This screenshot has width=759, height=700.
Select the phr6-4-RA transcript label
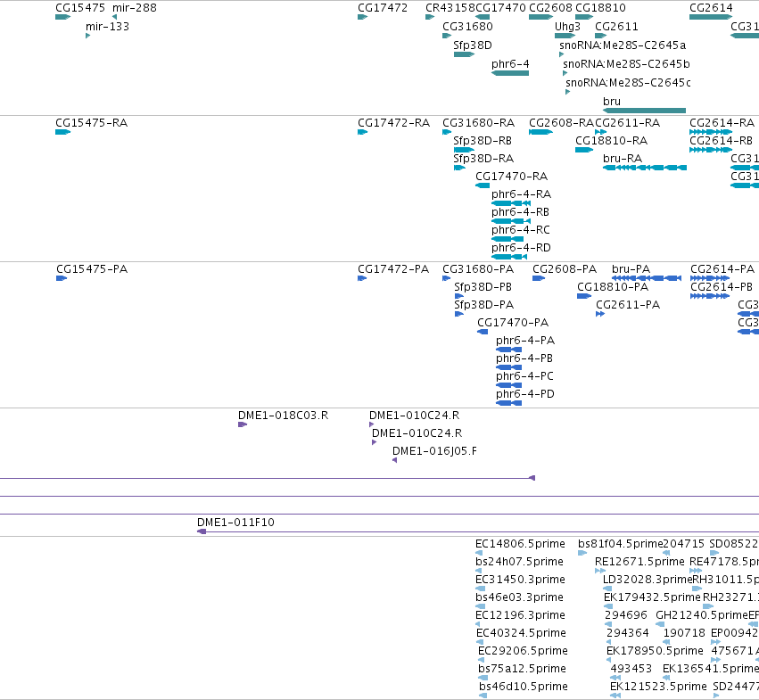point(522,194)
